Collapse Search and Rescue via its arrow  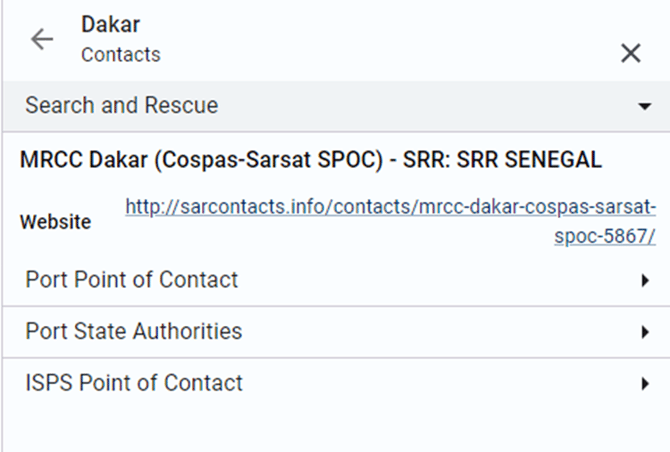click(x=645, y=106)
